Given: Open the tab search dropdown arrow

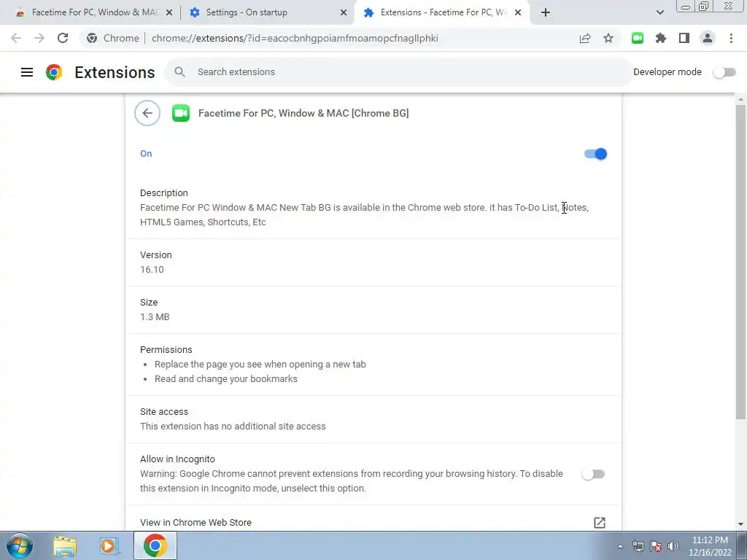Looking at the screenshot, I should (659, 12).
